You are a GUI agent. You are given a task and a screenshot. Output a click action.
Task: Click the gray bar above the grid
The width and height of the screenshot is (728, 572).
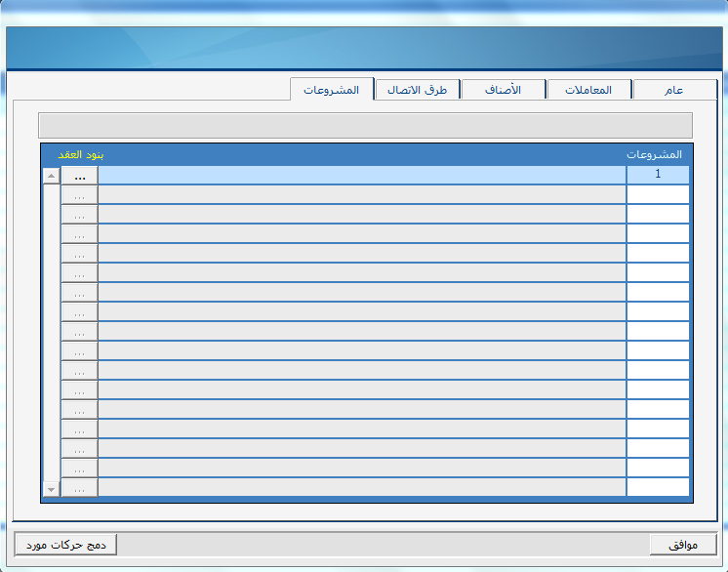[x=365, y=125]
